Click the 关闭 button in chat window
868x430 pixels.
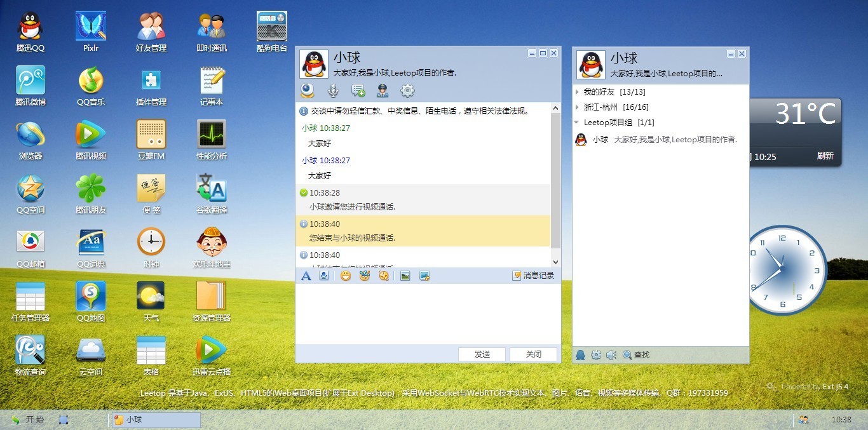point(533,354)
